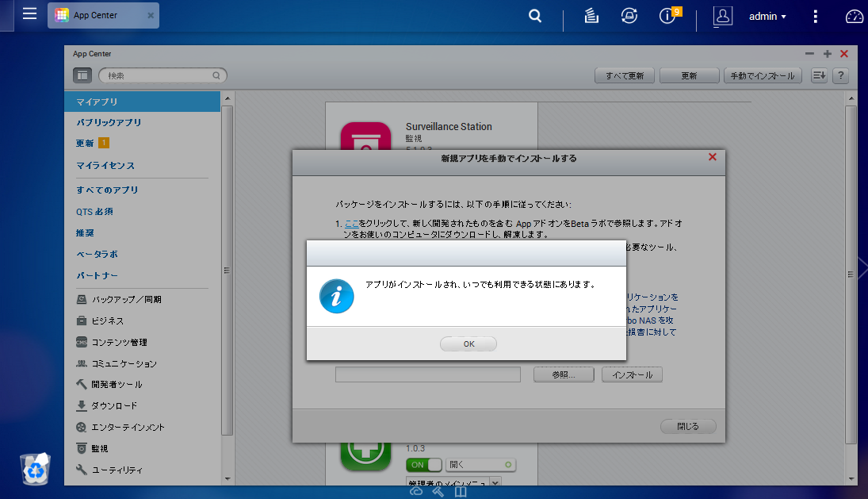Viewport: 868px width, 499px height.
Task: Click the すべて更新 button
Action: tap(625, 75)
